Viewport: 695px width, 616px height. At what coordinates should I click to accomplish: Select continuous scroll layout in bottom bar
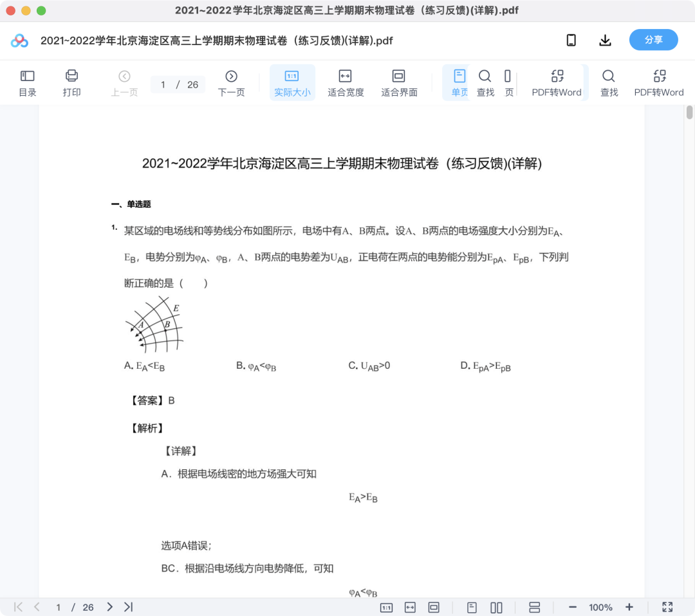tap(535, 608)
